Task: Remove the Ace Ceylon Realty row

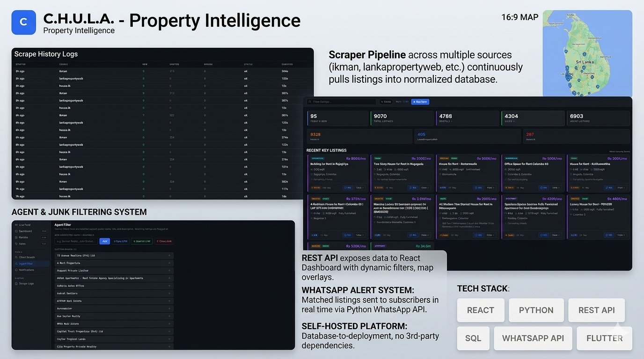Action: tap(169, 316)
